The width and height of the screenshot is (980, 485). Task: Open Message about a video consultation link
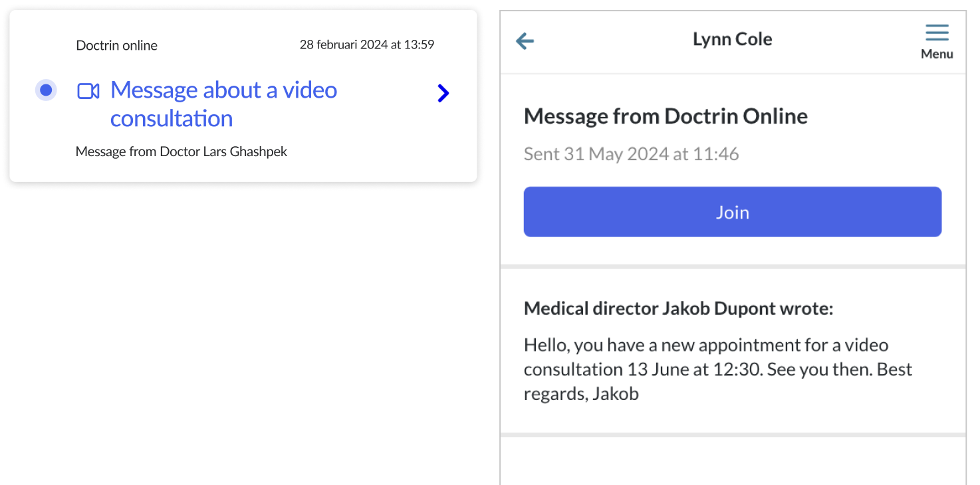click(223, 104)
